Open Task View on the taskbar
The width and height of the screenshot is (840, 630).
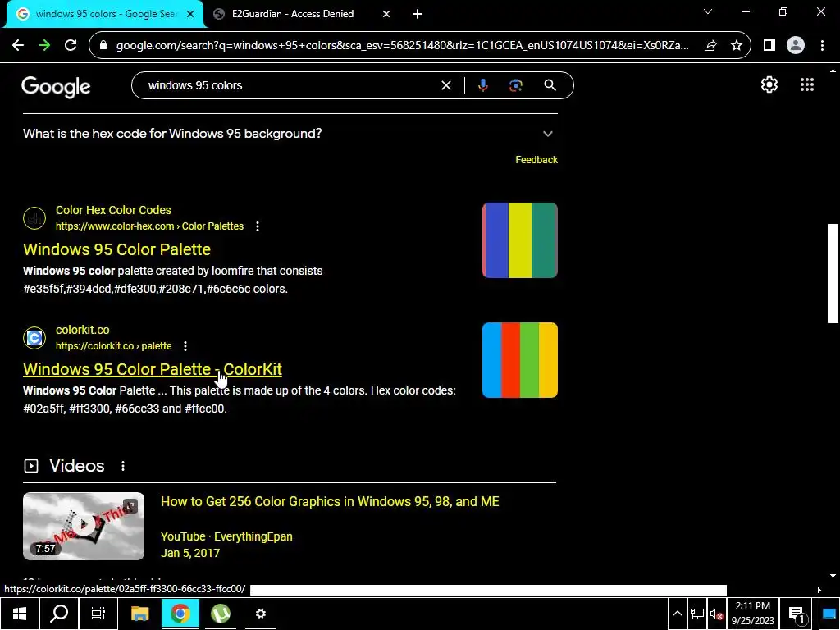pos(98,614)
